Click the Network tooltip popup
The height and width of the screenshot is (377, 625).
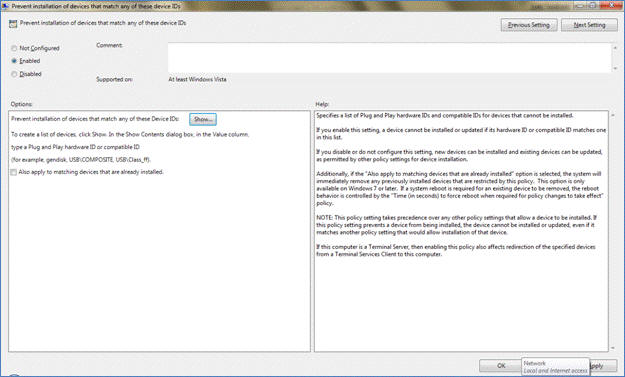point(555,367)
